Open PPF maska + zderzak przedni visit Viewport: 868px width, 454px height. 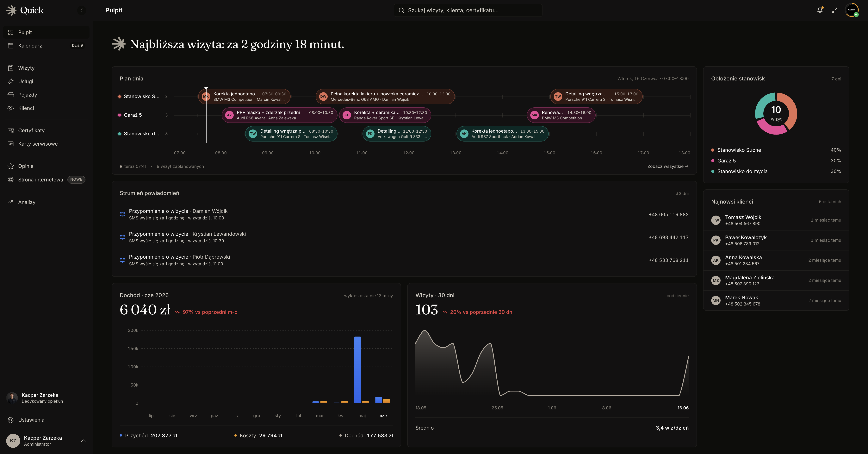click(279, 115)
